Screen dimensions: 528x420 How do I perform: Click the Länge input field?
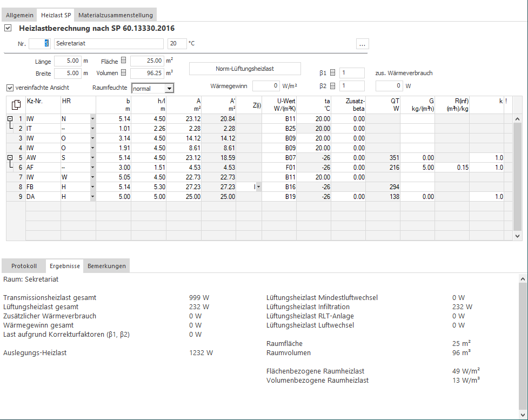click(x=68, y=61)
